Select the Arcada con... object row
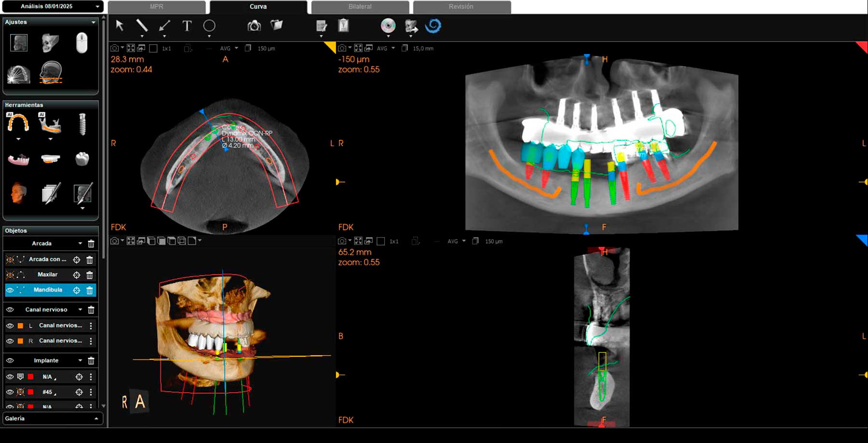 [47, 259]
